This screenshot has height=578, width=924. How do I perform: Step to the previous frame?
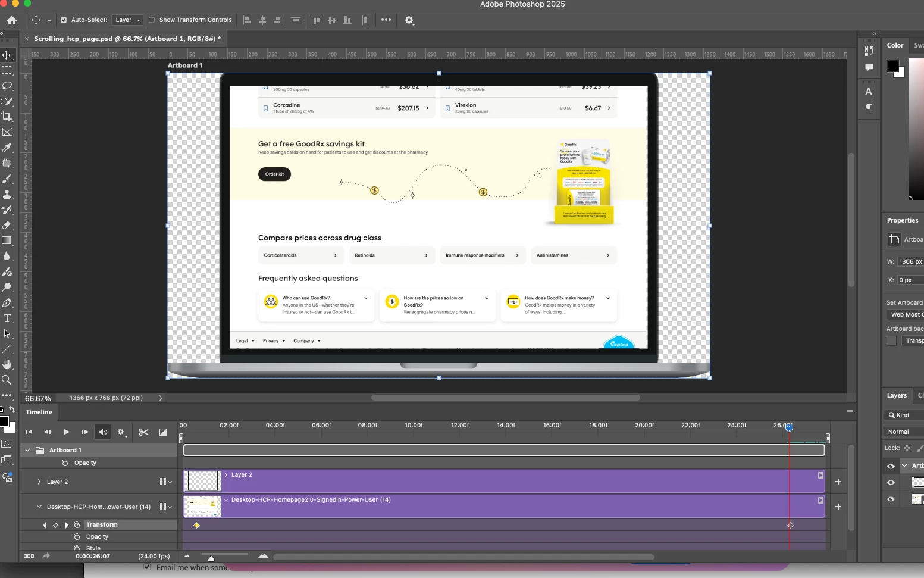click(x=48, y=432)
